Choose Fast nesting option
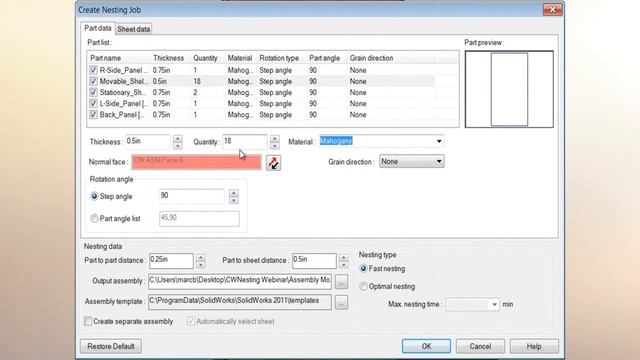 [363, 269]
